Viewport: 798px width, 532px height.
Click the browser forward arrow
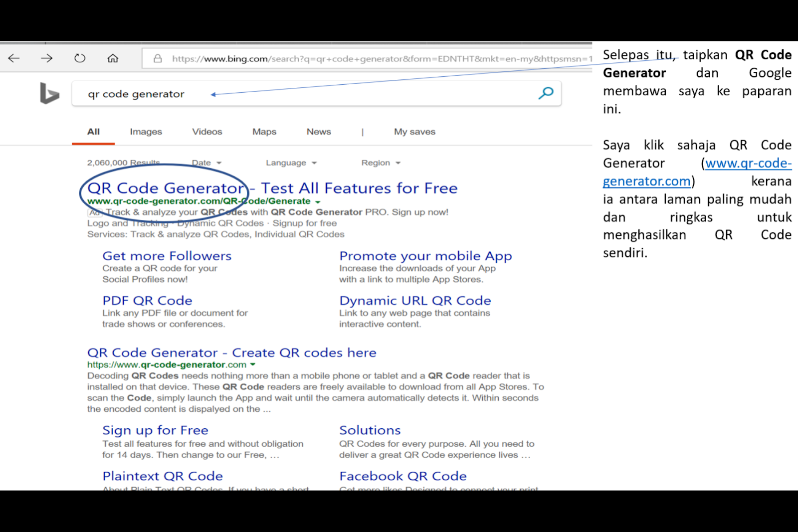point(47,58)
